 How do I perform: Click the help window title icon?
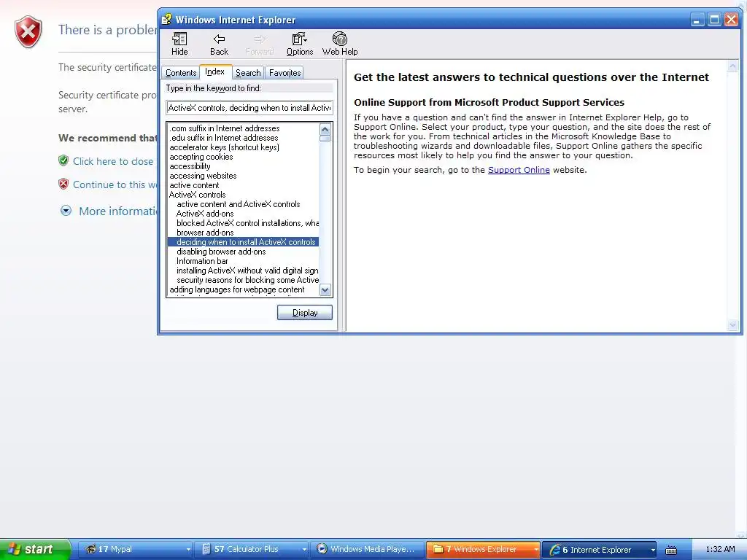[166, 20]
